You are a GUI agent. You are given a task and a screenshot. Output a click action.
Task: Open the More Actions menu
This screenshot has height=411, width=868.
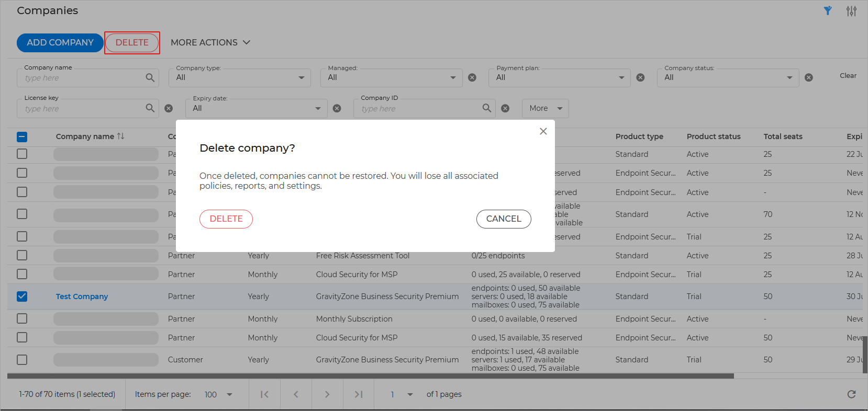click(210, 42)
